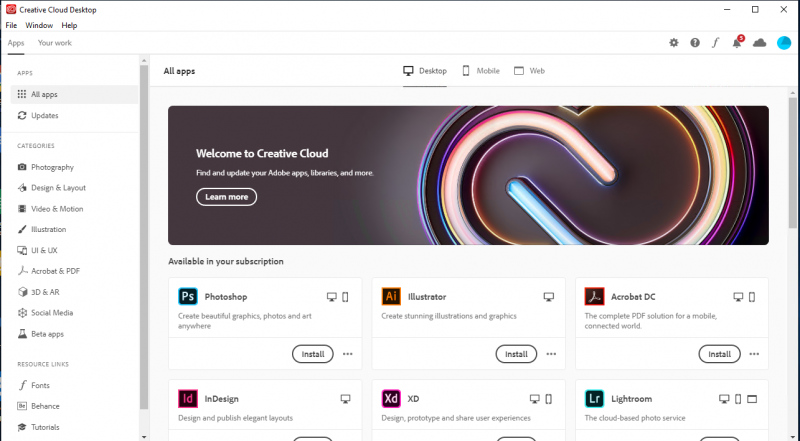Select the Illustrator app icon
This screenshot has width=800, height=441.
tap(391, 297)
